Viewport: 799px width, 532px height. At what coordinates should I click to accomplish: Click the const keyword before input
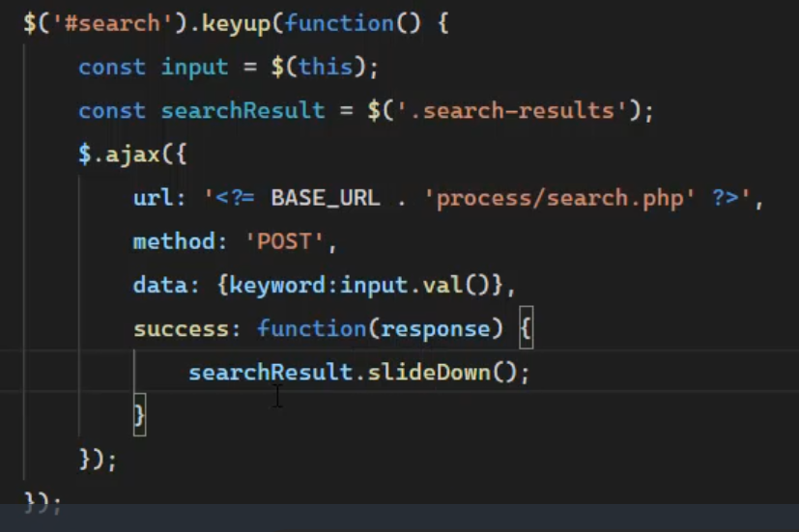112,68
